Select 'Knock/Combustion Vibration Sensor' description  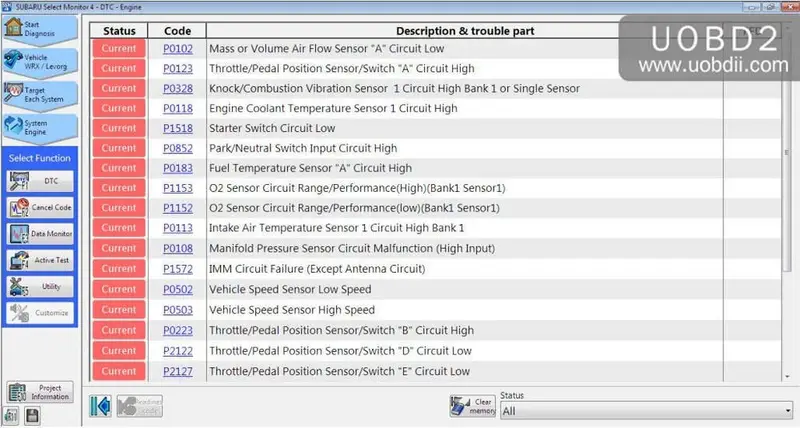(394, 88)
